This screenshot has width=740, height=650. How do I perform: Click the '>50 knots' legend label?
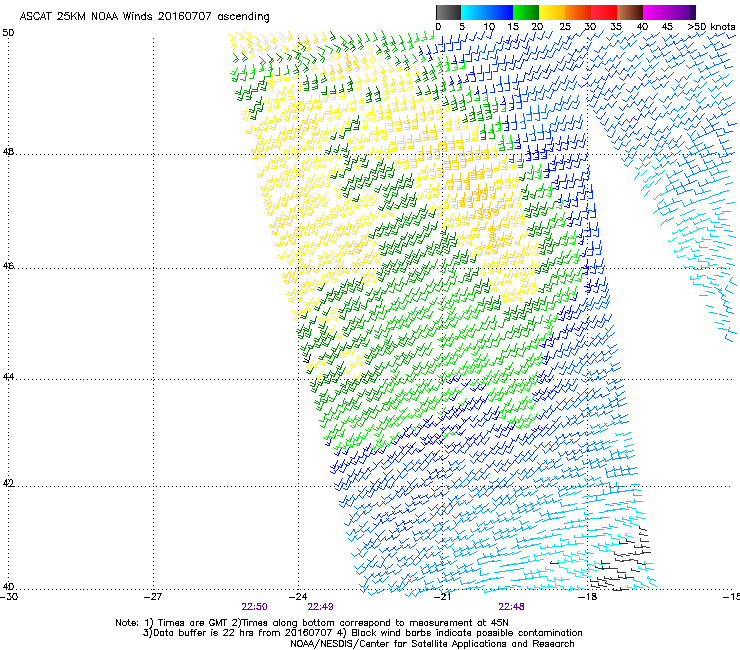(711, 27)
